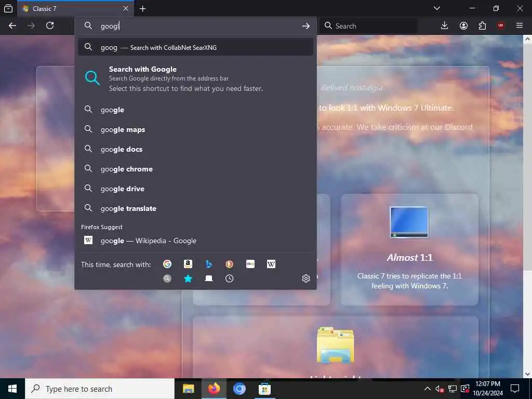Click the 'Firefox Suggest' section label

[102, 227]
